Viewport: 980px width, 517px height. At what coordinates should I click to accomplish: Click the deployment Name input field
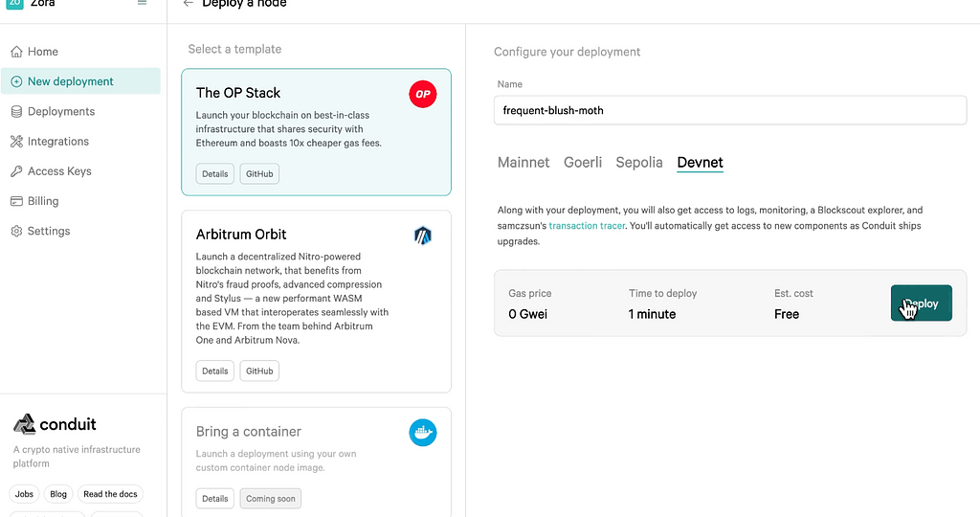click(x=730, y=110)
